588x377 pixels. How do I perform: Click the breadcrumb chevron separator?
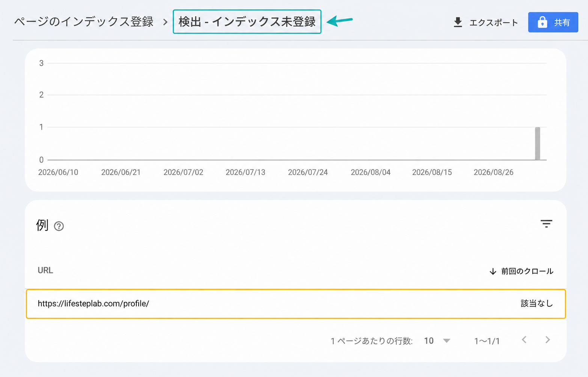(x=165, y=23)
